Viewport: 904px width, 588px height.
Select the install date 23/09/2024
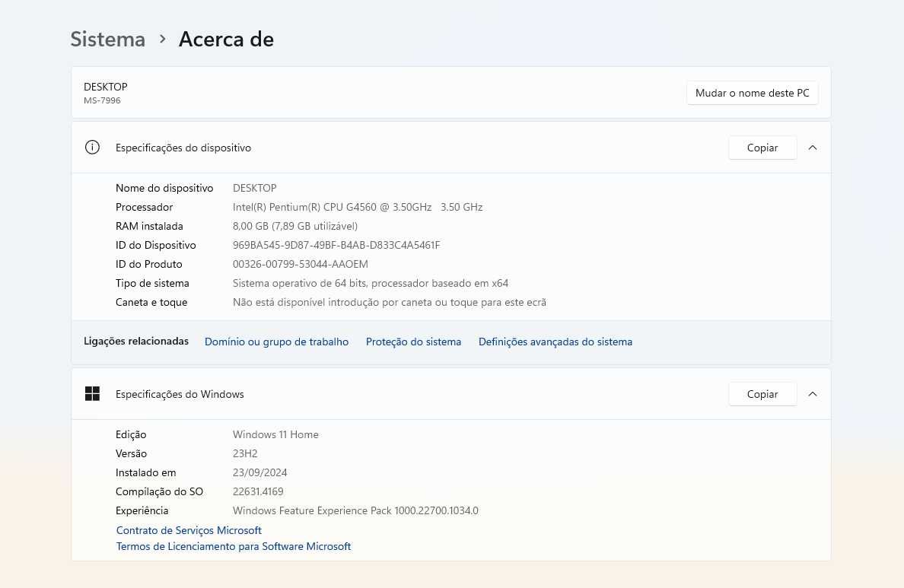tap(259, 472)
